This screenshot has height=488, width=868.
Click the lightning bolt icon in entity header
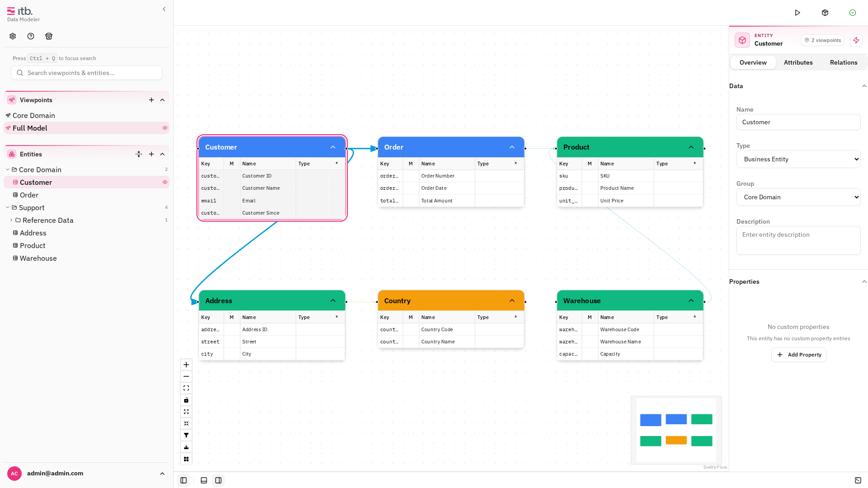(x=856, y=40)
